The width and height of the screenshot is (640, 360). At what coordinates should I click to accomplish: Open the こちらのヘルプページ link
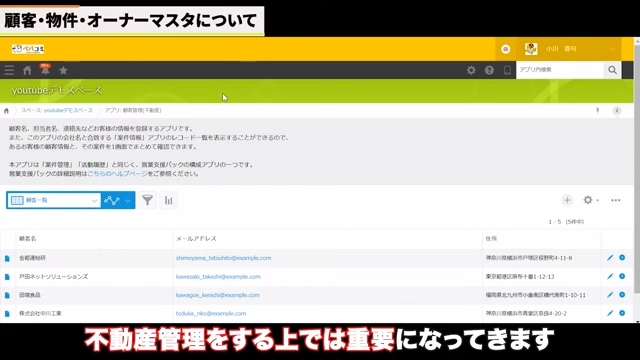[x=118, y=173]
